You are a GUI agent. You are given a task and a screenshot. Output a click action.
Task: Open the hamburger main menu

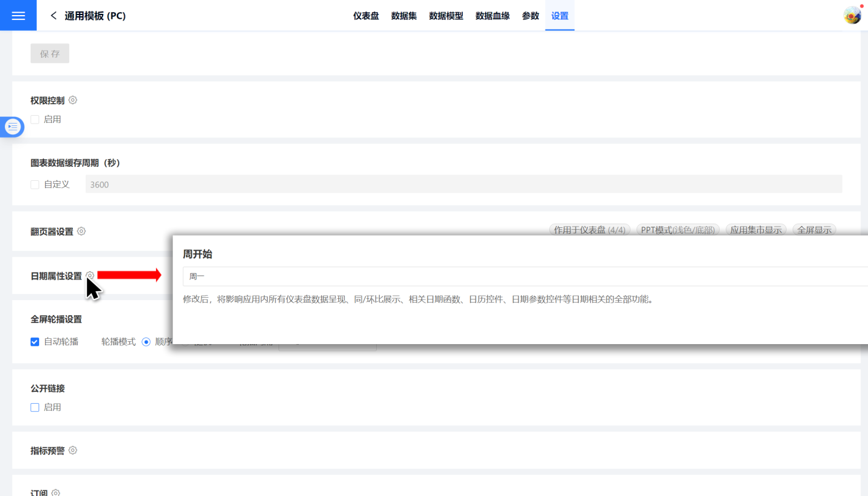click(18, 16)
